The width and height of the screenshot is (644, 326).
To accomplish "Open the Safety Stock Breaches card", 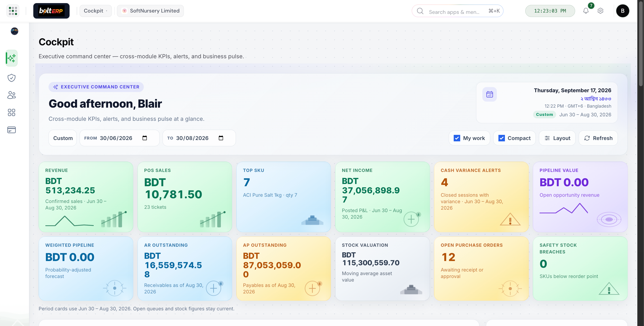I will coord(580,269).
